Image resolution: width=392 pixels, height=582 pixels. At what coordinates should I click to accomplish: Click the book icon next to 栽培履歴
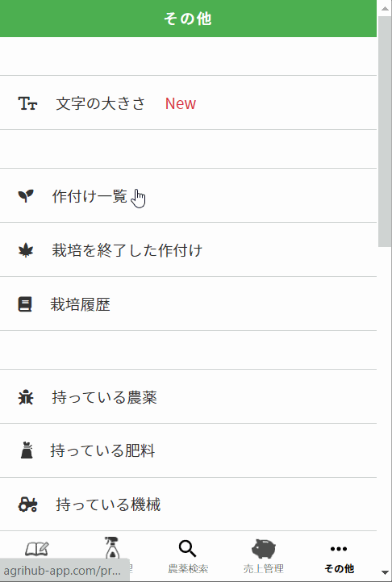point(25,304)
